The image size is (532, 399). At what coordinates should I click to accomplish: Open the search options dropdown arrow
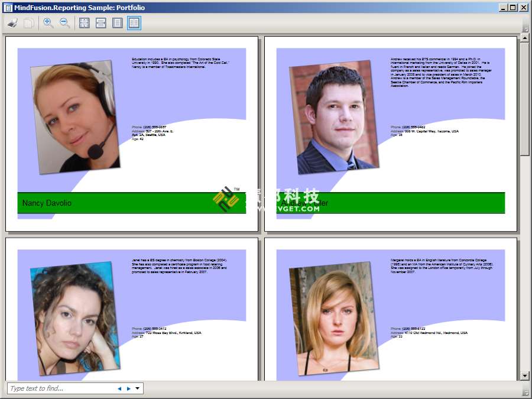point(137,388)
